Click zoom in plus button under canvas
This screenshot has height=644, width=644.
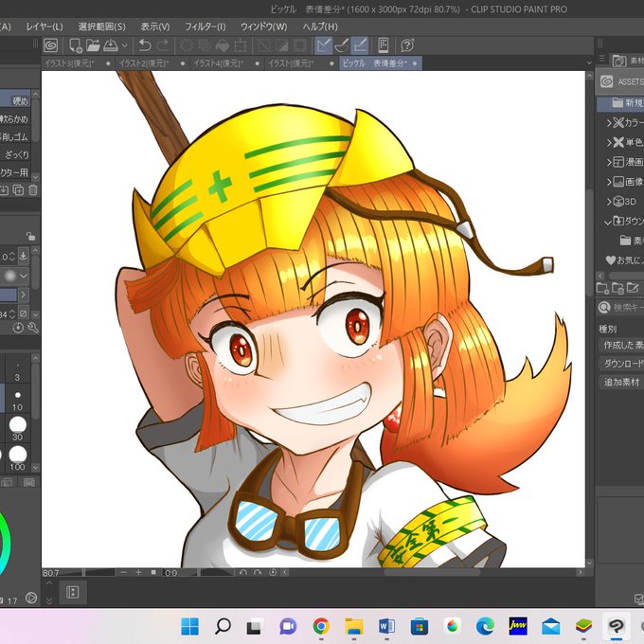138,572
